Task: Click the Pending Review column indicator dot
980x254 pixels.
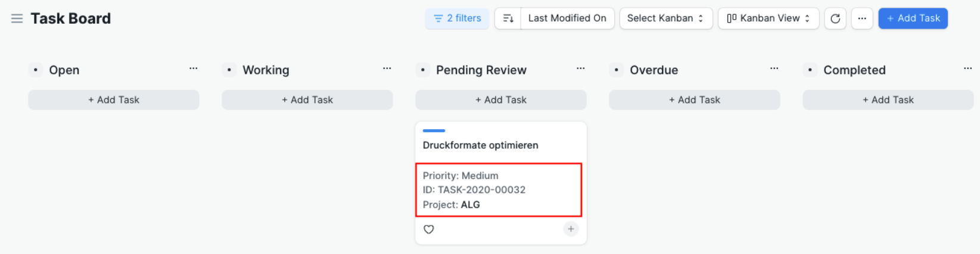Action: (x=423, y=70)
